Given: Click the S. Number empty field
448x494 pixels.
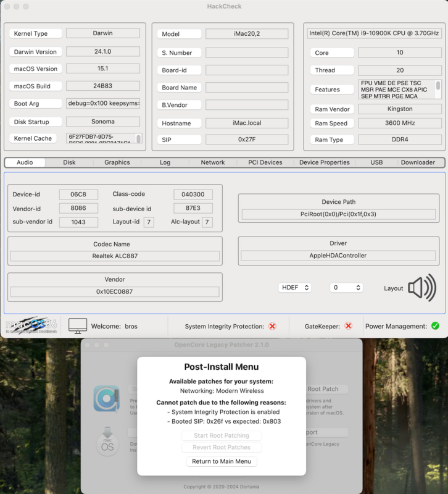Looking at the screenshot, I should pyautogui.click(x=247, y=52).
